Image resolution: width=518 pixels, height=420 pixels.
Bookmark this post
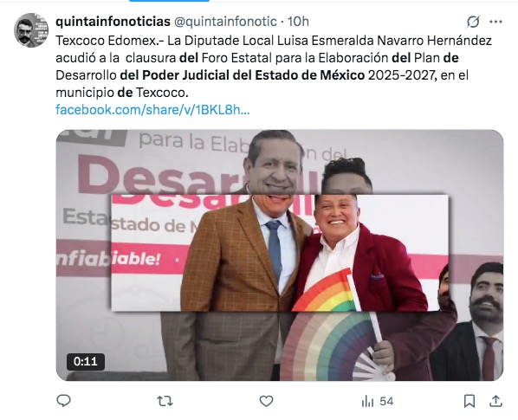click(x=469, y=401)
